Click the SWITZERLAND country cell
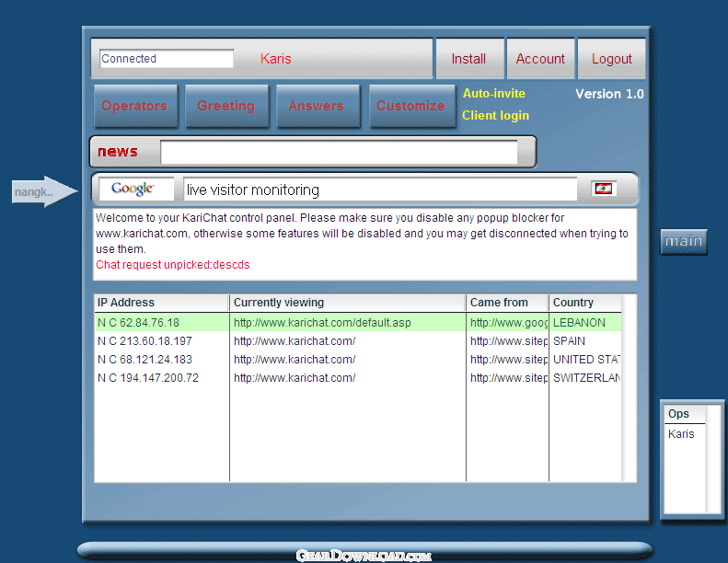Image resolution: width=728 pixels, height=563 pixels. (x=586, y=378)
